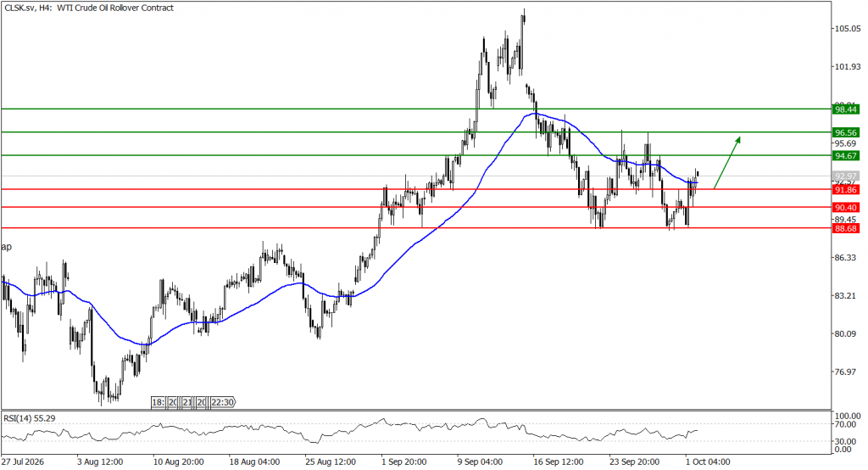Click the 25 Aug 12:00 date label
The width and height of the screenshot is (868, 470).
coord(331,462)
